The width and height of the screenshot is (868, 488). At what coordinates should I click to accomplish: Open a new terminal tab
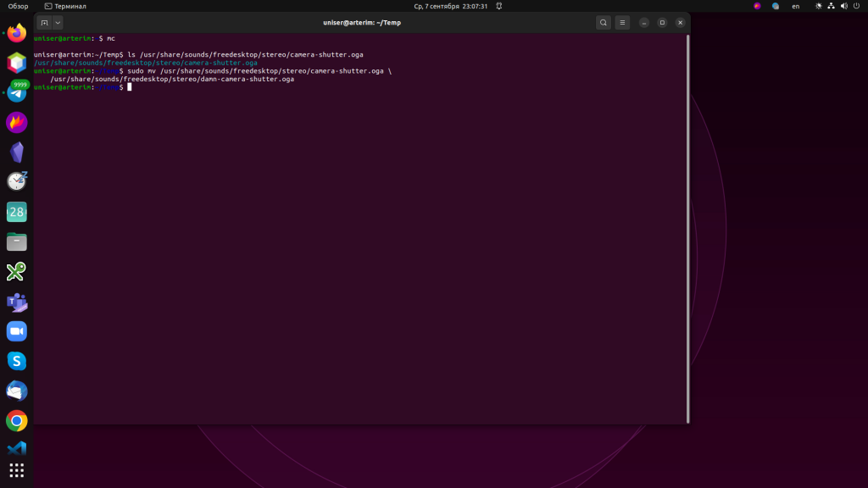pos(44,23)
